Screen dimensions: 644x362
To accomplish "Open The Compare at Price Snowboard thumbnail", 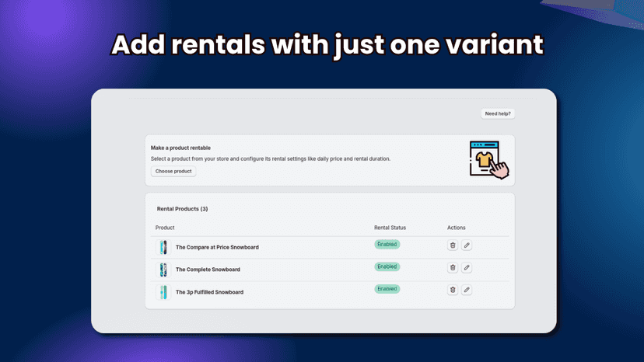I will pos(163,248).
